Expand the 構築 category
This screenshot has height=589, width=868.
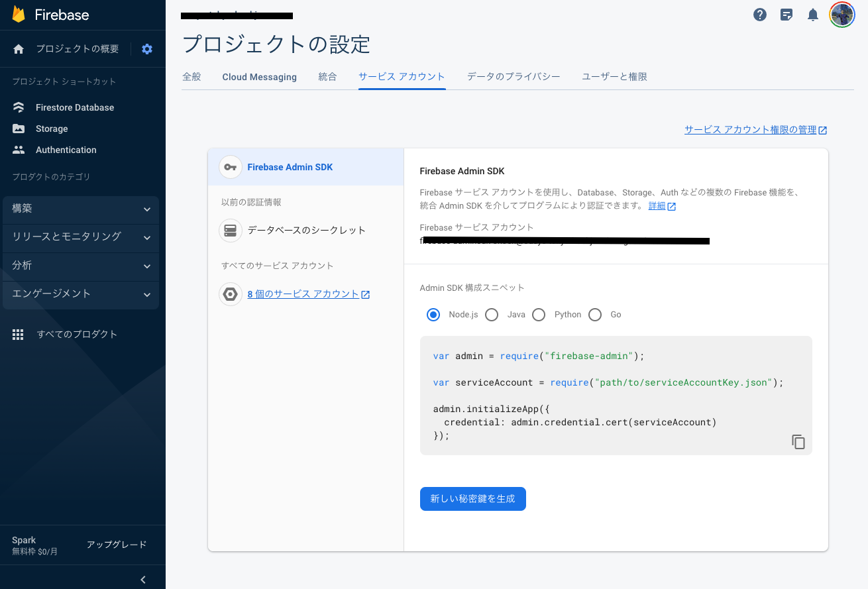[x=81, y=209]
